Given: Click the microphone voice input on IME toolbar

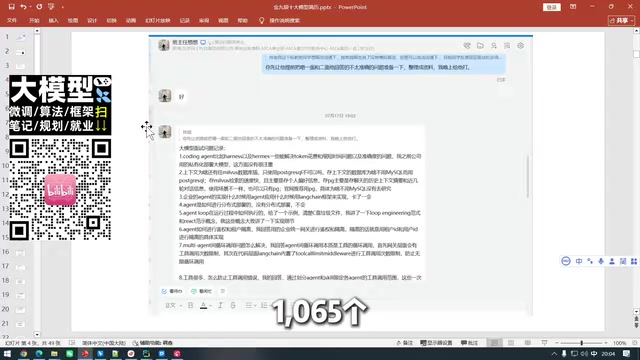Looking at the screenshot, I should [601, 261].
